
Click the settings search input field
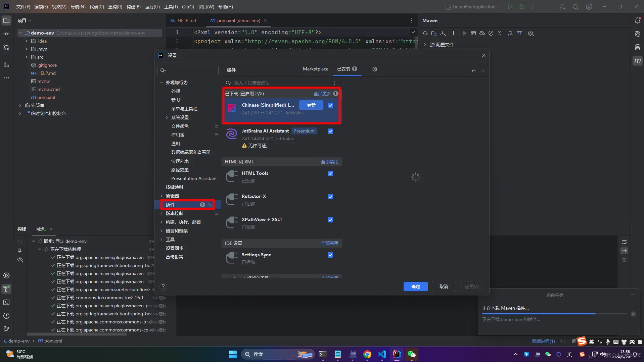tap(188, 70)
